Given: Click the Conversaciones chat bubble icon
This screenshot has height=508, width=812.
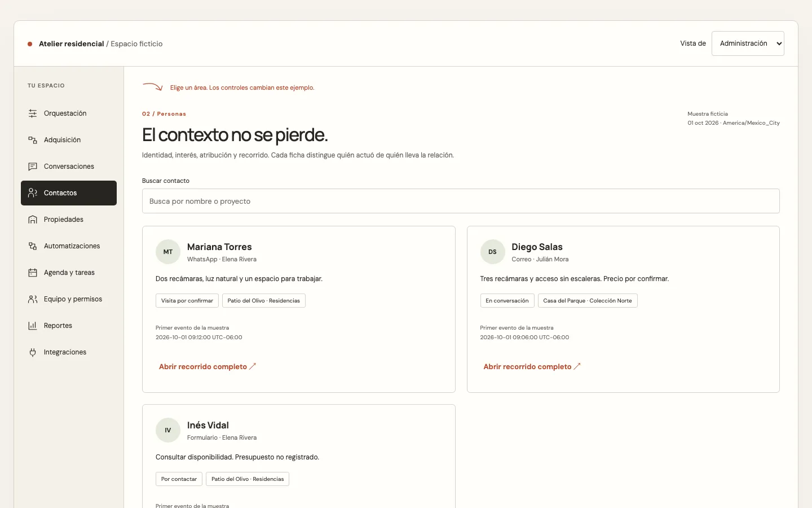Looking at the screenshot, I should (33, 167).
